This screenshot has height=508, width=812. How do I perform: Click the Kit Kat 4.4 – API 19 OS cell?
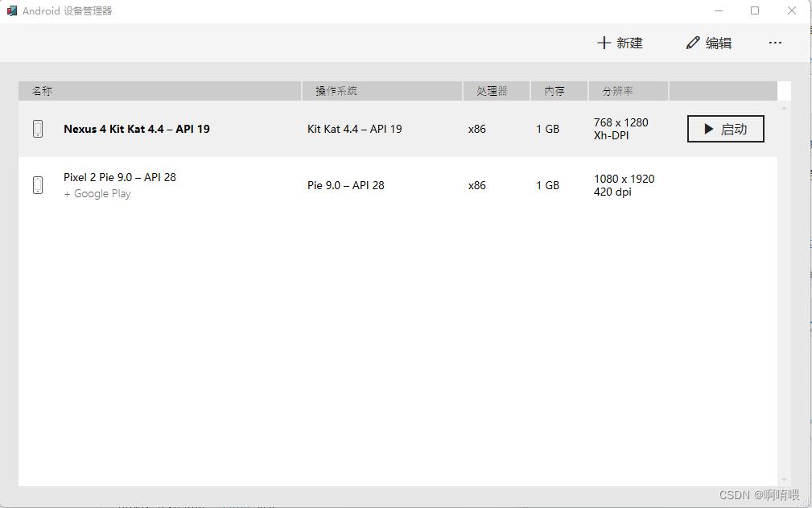(x=355, y=129)
